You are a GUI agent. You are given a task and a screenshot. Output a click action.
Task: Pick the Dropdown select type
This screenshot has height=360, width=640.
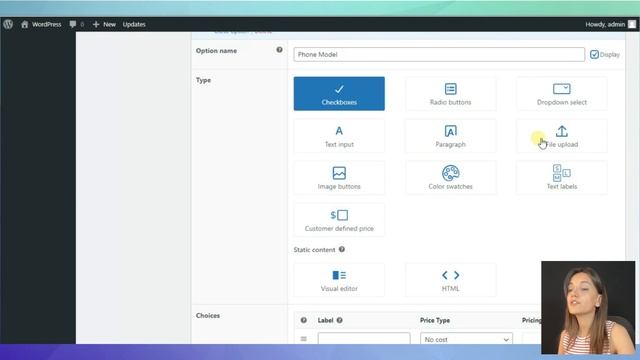pos(562,93)
